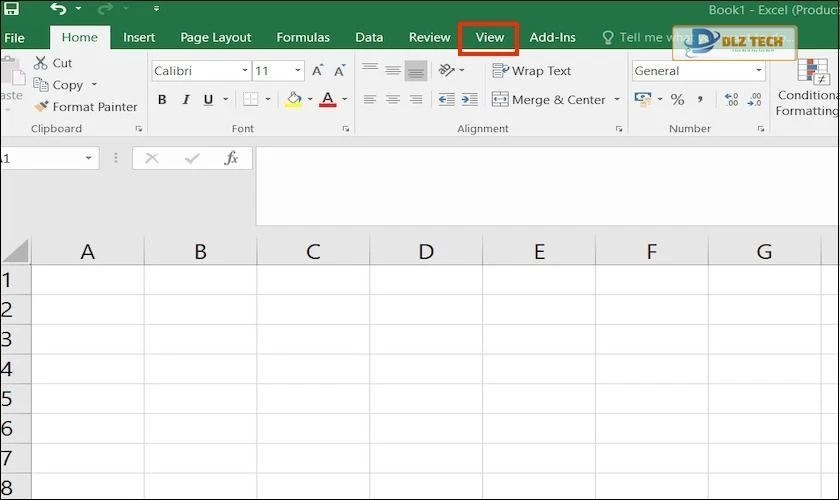The width and height of the screenshot is (840, 500).
Task: Click the Undo arrow in quick access toolbar
Action: 58,10
